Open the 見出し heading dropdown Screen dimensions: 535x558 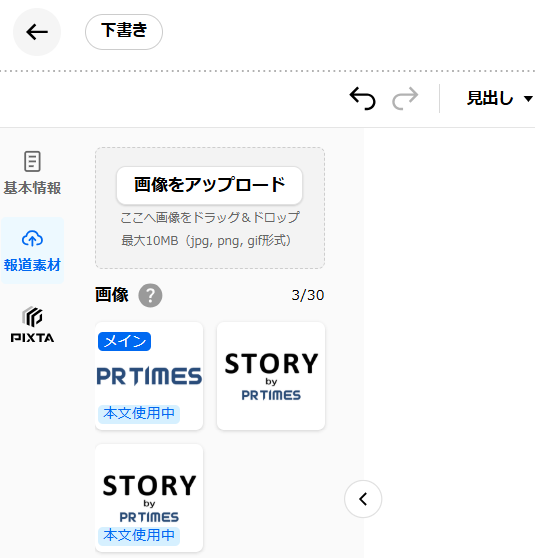click(x=499, y=98)
